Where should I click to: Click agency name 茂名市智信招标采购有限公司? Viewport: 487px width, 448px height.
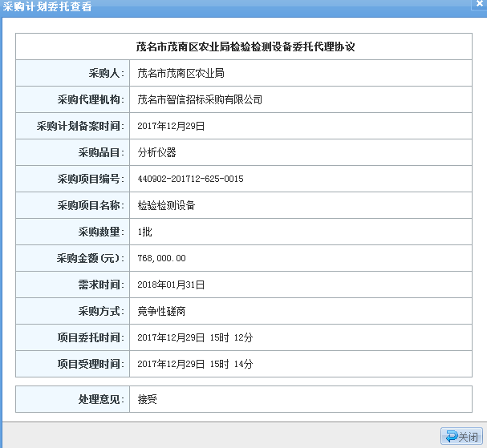point(200,99)
